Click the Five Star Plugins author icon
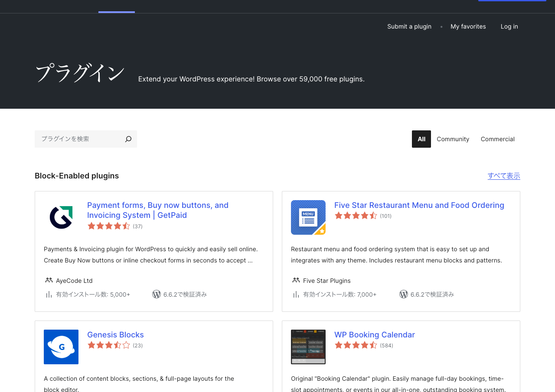This screenshot has height=392, width=555. coord(296,280)
